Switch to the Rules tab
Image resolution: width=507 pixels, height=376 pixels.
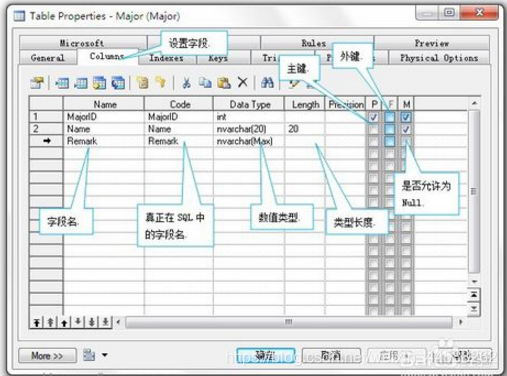314,43
